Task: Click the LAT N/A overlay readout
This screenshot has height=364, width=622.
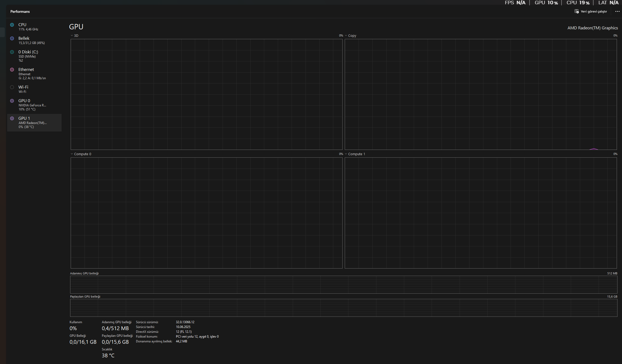Action: pos(608,3)
